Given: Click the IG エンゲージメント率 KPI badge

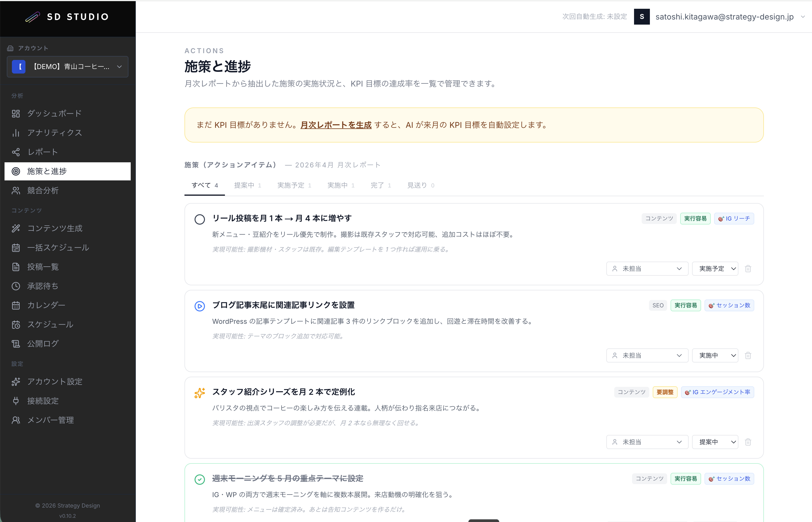Looking at the screenshot, I should (718, 392).
